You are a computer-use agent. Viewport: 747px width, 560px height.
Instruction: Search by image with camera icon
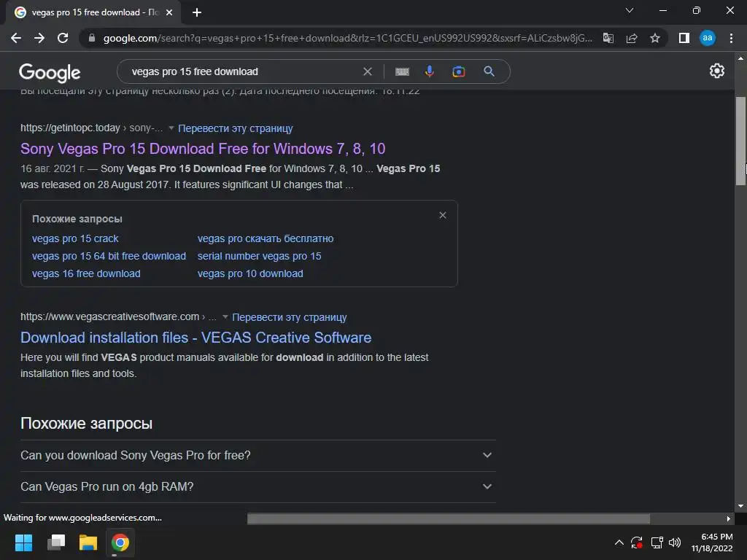point(458,71)
